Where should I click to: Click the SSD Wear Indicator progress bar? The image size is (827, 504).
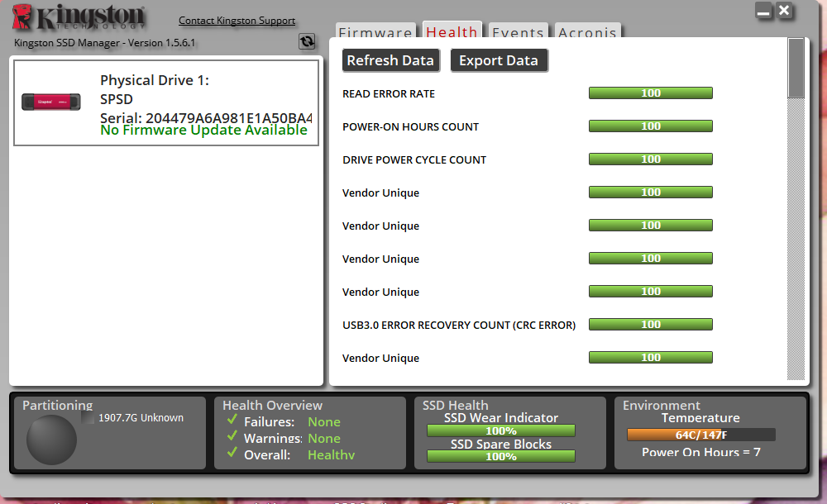(x=500, y=430)
